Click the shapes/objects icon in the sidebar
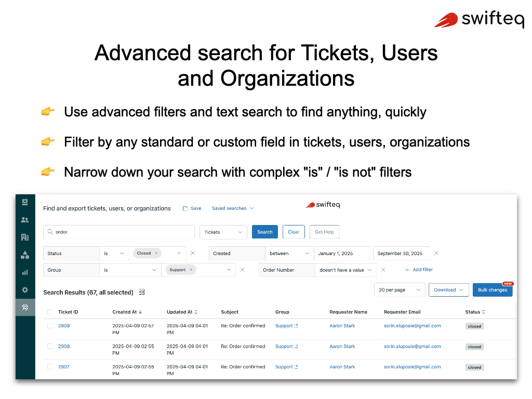532x399 pixels. pyautogui.click(x=25, y=255)
